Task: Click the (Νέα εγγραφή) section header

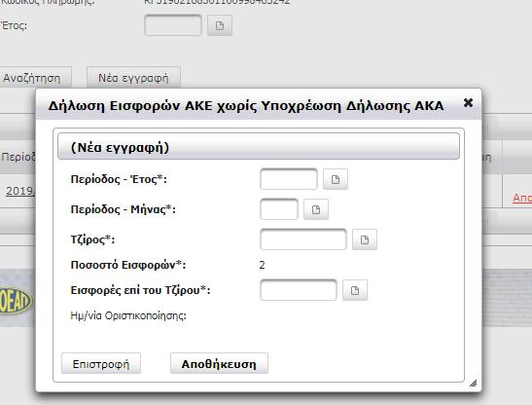Action: tap(259, 146)
